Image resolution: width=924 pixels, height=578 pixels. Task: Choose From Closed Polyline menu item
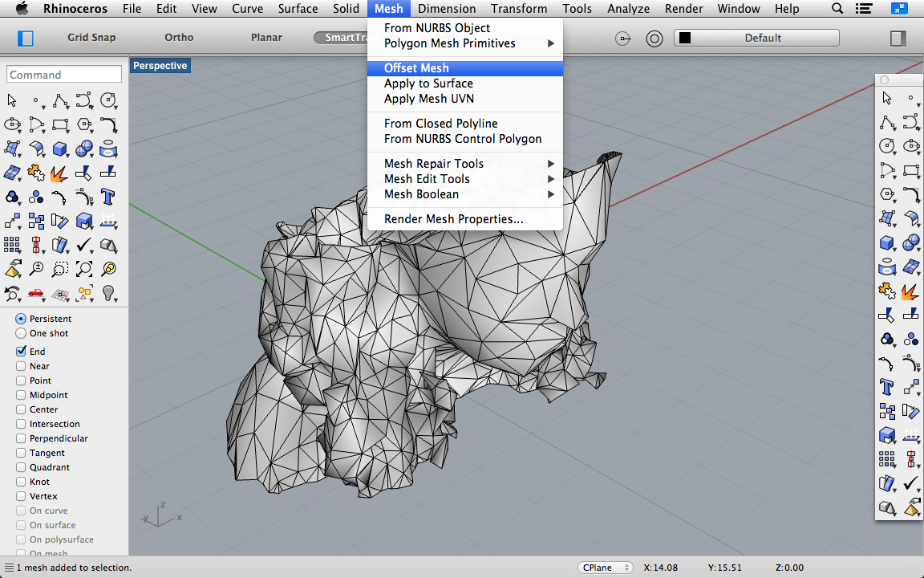click(465, 124)
